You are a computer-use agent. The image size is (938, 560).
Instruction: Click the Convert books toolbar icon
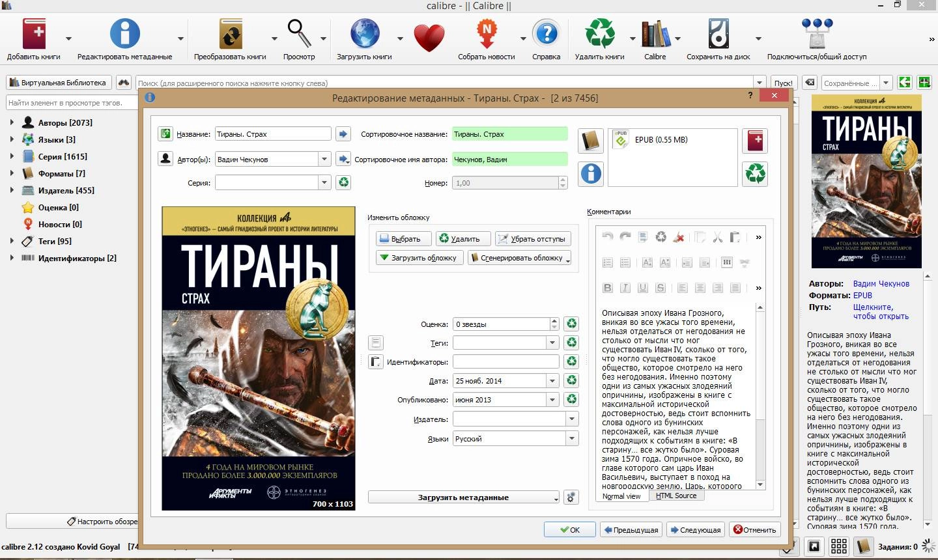230,34
